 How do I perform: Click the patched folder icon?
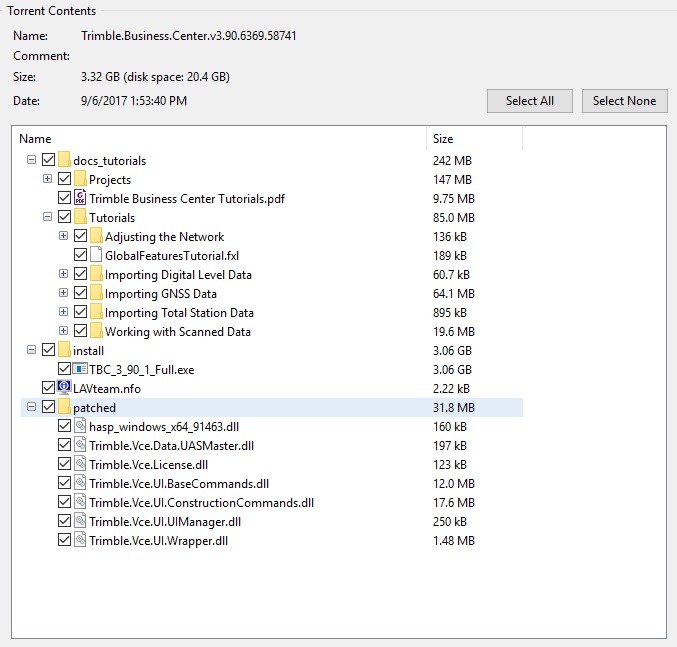pos(64,407)
